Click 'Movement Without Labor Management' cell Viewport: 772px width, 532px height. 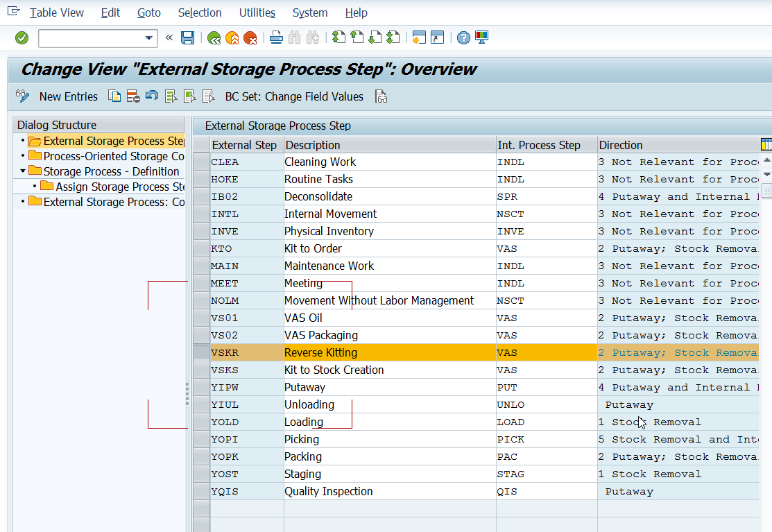[390, 301]
